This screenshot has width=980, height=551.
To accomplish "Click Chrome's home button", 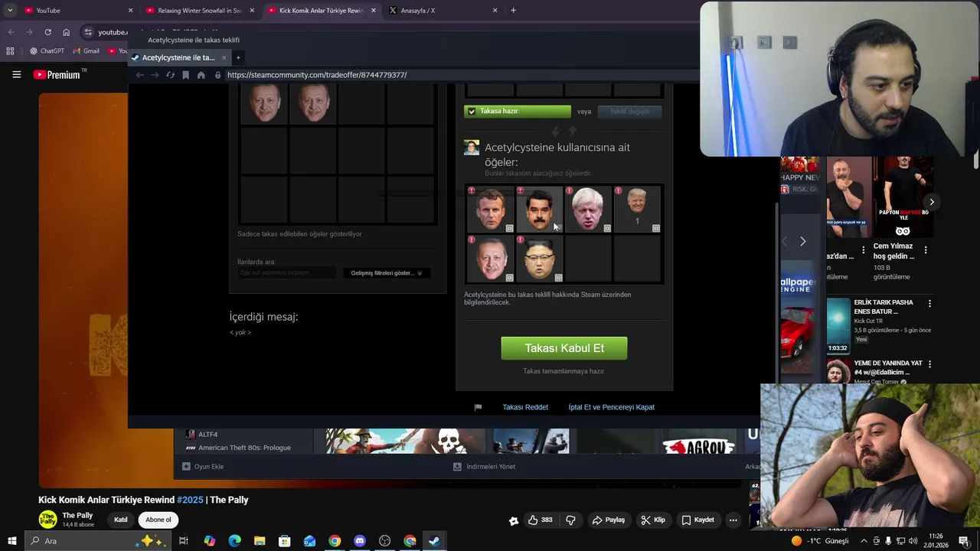I will 66,32.
